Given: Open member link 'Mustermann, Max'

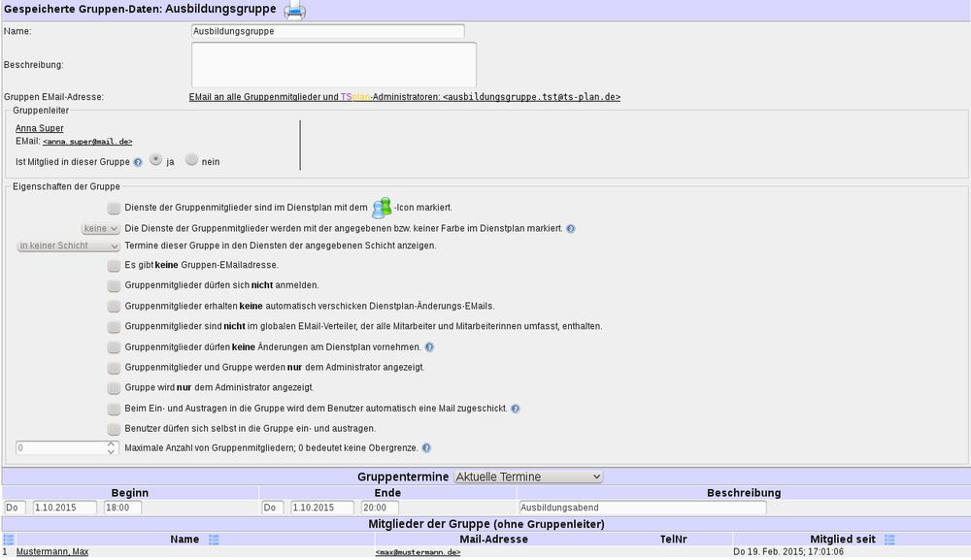Looking at the screenshot, I should point(52,552).
